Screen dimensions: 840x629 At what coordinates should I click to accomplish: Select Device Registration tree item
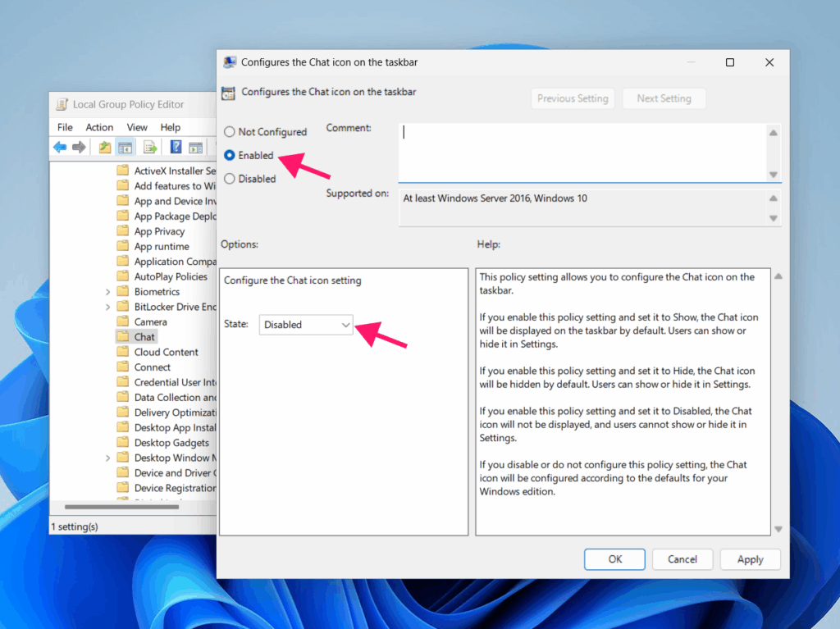175,488
